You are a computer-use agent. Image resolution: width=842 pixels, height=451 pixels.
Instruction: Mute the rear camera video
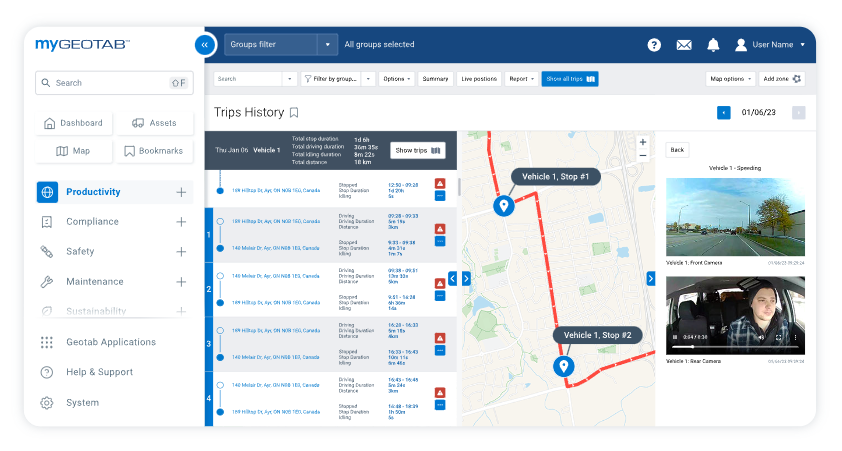coord(761,338)
